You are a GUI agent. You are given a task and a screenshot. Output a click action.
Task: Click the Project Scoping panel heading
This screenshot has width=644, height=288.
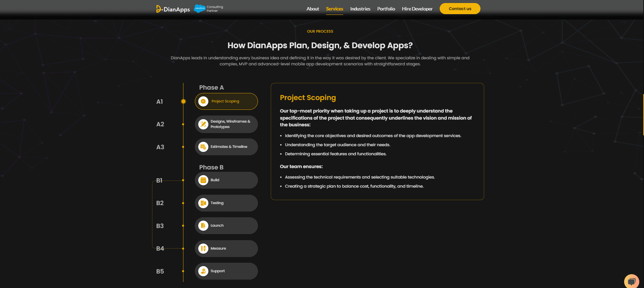[308, 98]
